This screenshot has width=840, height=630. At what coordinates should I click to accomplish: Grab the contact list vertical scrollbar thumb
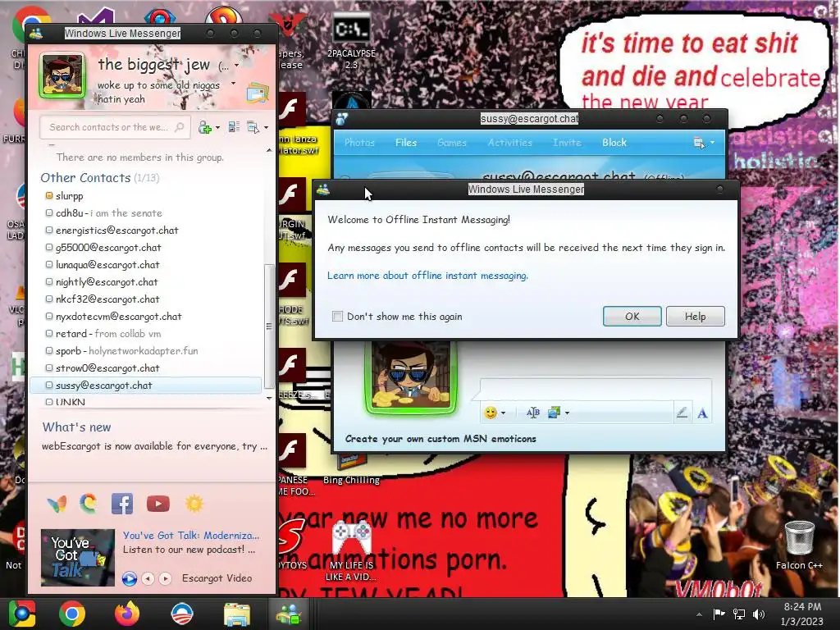pyautogui.click(x=269, y=326)
